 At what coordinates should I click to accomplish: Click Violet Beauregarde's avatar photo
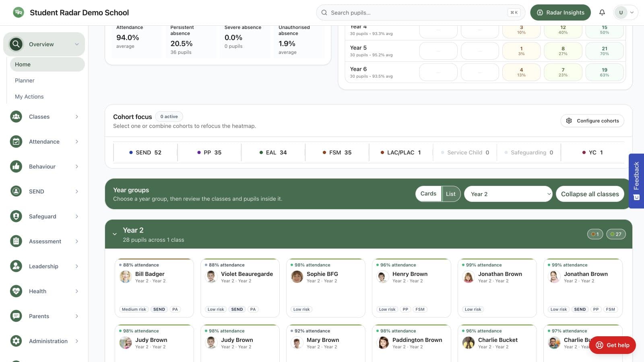point(211,277)
